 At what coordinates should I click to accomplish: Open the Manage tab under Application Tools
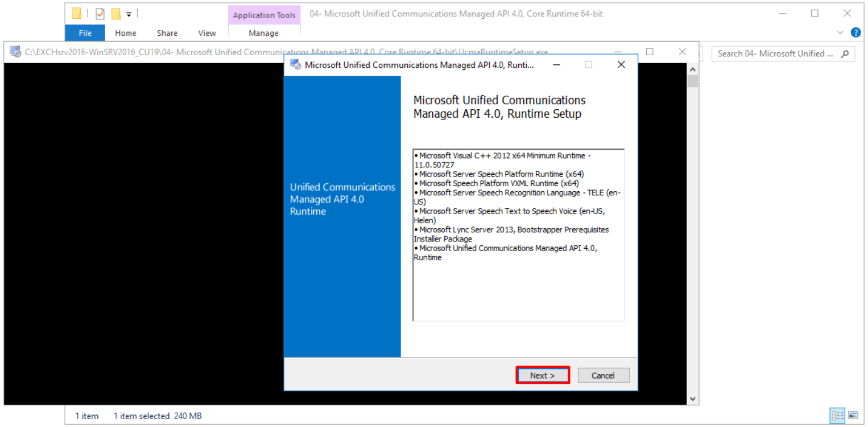264,33
